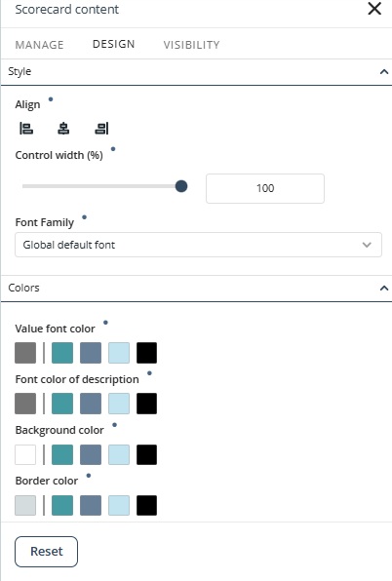Align content to the left

[26, 129]
